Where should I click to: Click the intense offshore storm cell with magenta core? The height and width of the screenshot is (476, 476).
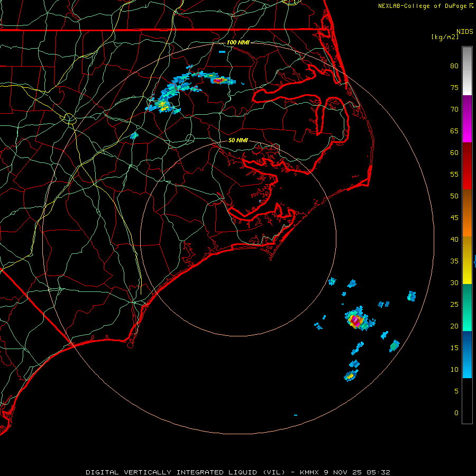(355, 321)
